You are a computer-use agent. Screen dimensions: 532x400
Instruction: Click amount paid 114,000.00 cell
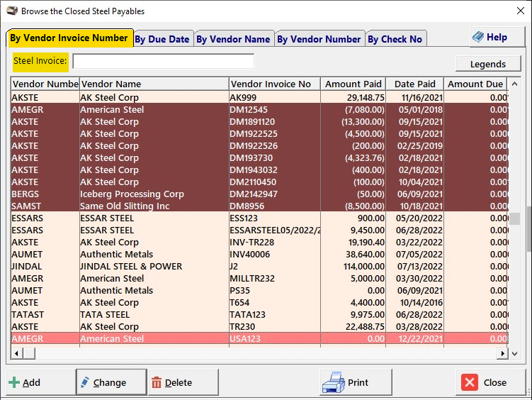coord(353,266)
